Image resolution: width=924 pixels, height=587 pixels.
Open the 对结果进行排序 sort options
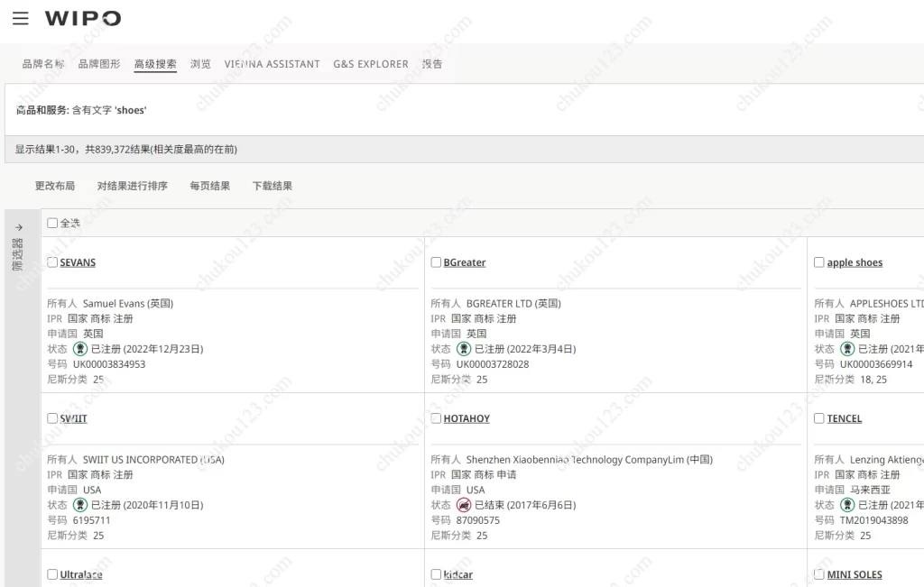[132, 186]
